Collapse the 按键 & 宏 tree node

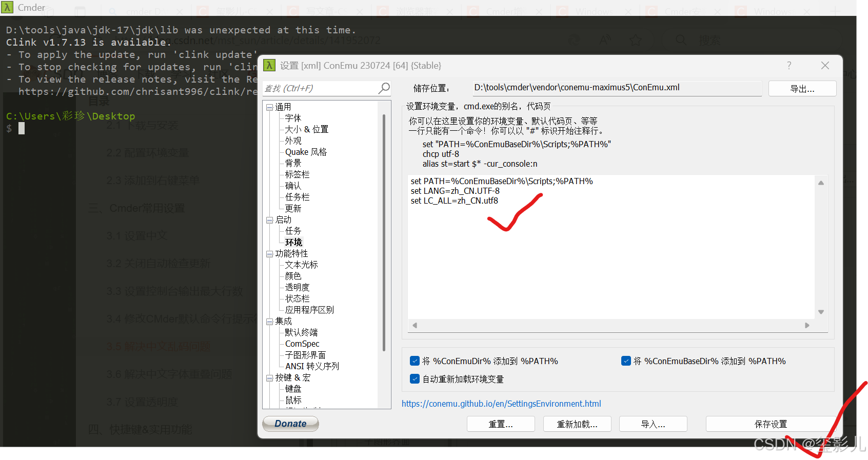(x=269, y=378)
